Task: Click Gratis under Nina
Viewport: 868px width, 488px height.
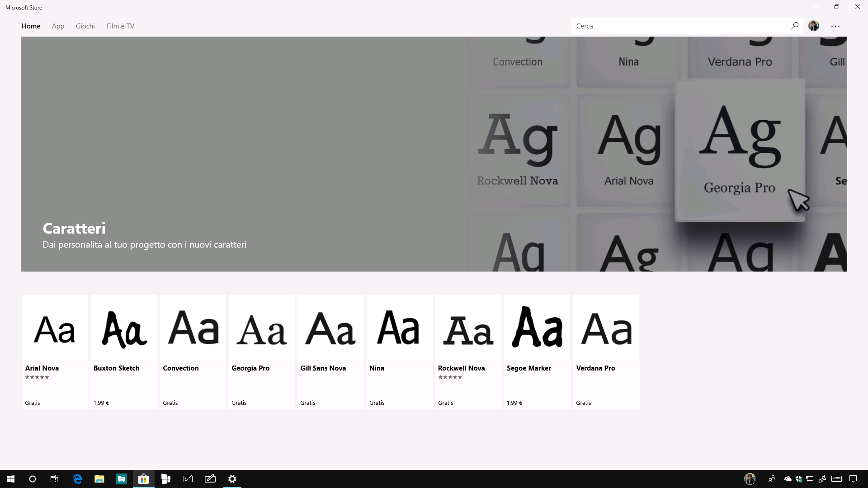Action: click(377, 403)
